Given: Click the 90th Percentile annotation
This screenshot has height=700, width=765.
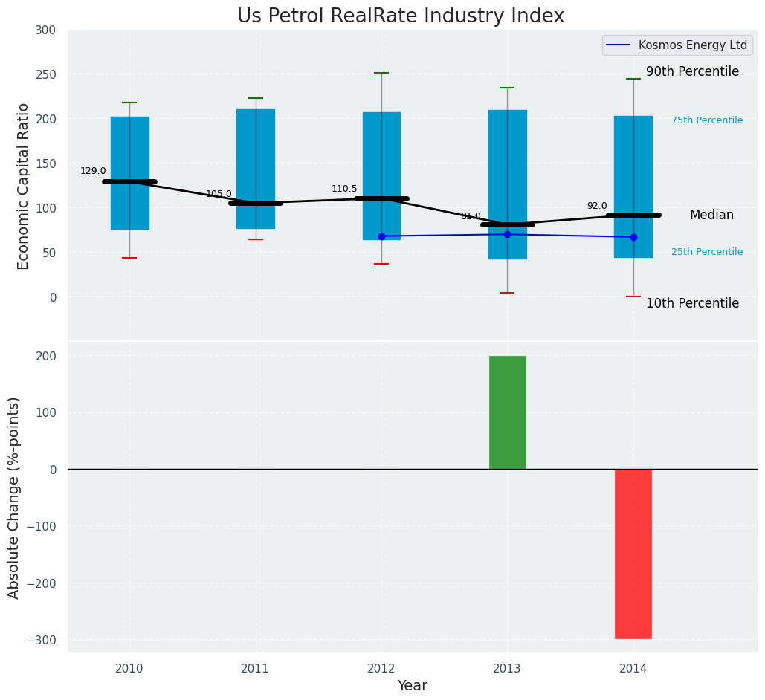Looking at the screenshot, I should click(692, 72).
